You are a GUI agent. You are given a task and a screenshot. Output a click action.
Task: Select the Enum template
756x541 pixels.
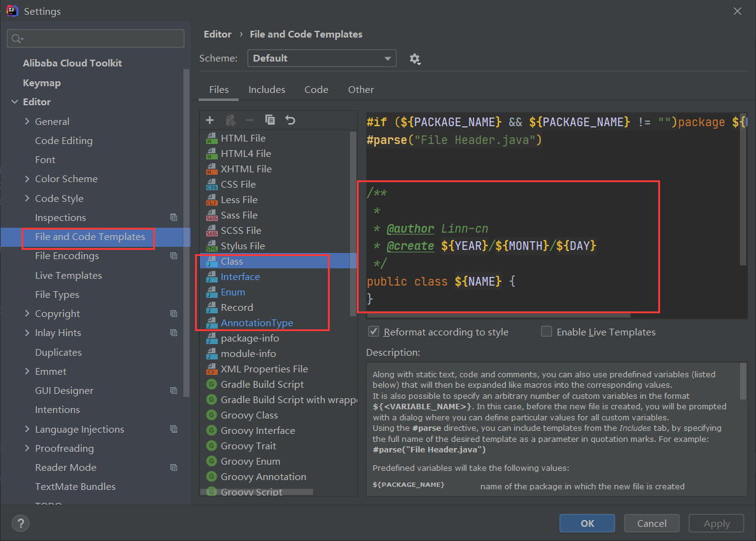(233, 292)
